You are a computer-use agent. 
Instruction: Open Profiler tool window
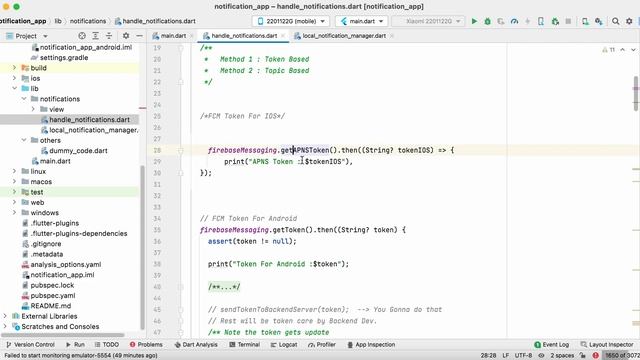coord(322,344)
